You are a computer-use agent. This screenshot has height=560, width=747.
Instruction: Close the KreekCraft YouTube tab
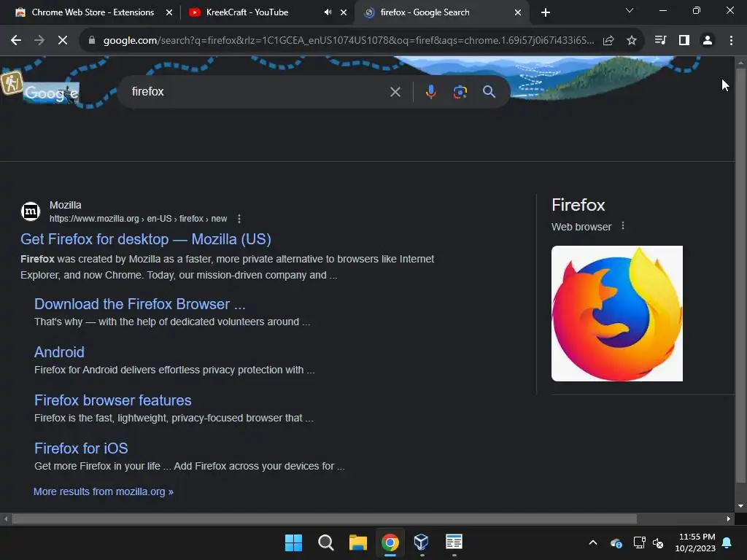tap(344, 12)
